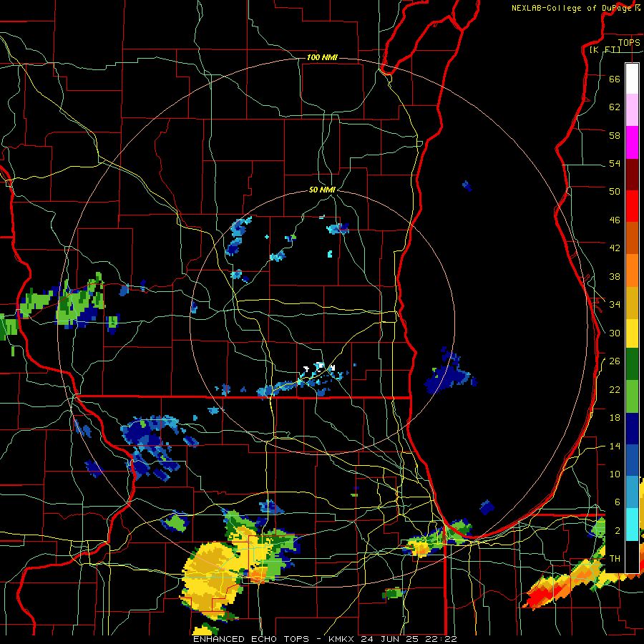
Task: Click the 26 value on the legend
Action: tap(615, 361)
